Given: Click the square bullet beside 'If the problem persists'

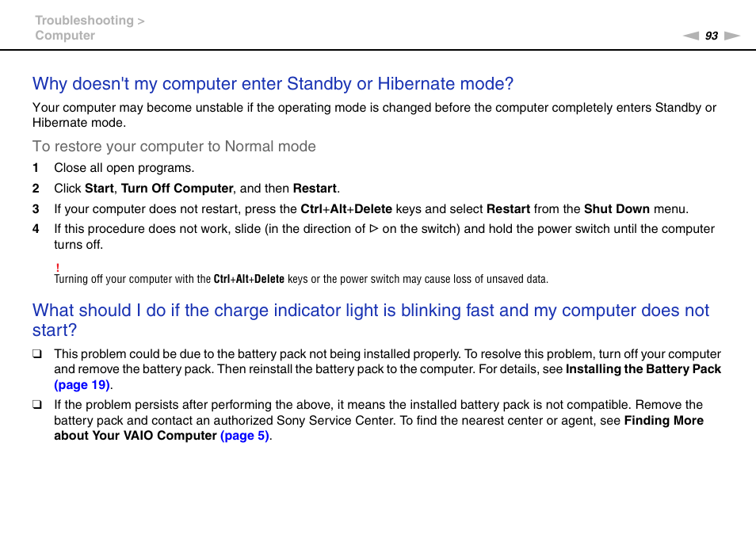Looking at the screenshot, I should tap(36, 405).
